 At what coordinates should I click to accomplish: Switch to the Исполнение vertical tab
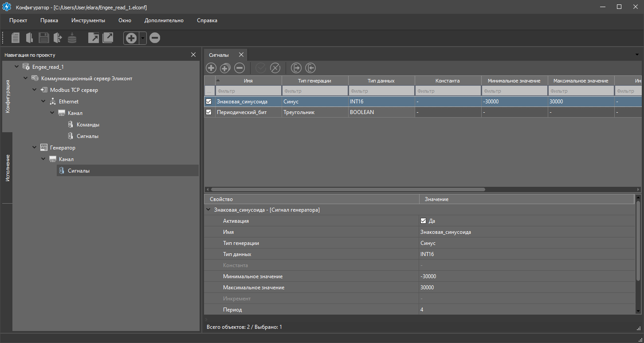coord(8,168)
